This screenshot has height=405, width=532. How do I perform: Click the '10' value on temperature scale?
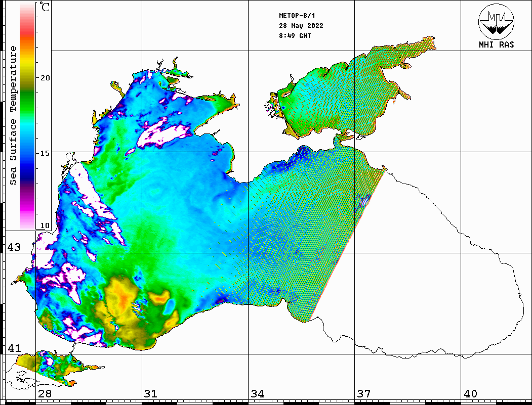point(45,226)
